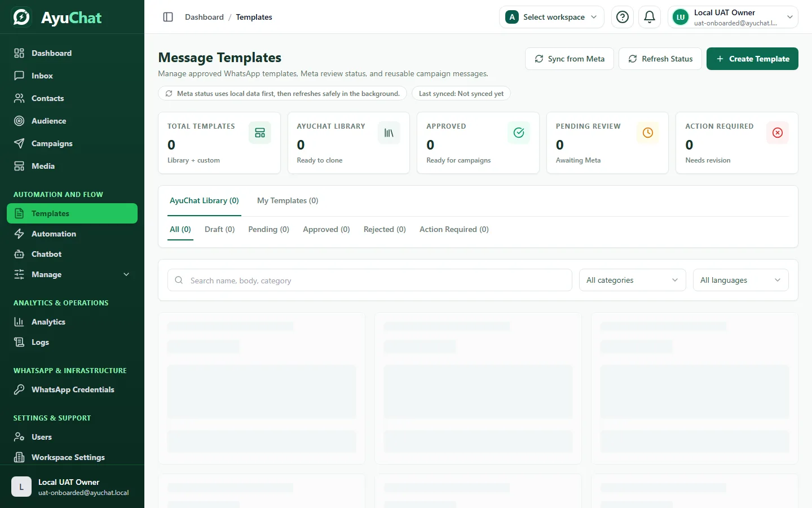The height and width of the screenshot is (508, 812).
Task: Select the Action Required (0) filter tab
Action: 454,229
